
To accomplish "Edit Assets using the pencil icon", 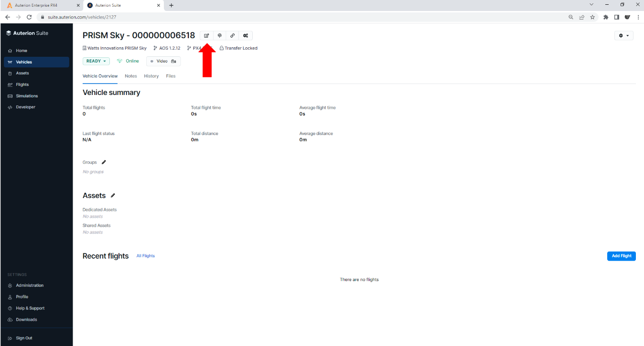I will [x=113, y=196].
